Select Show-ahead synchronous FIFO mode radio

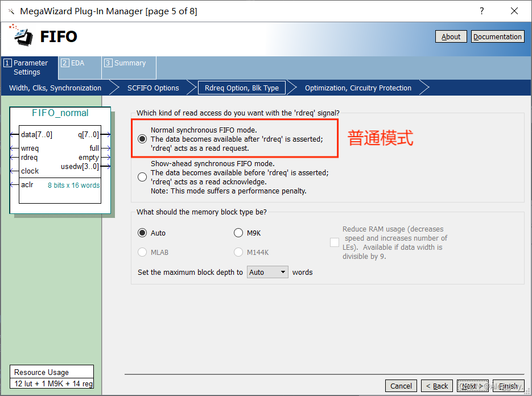(142, 177)
